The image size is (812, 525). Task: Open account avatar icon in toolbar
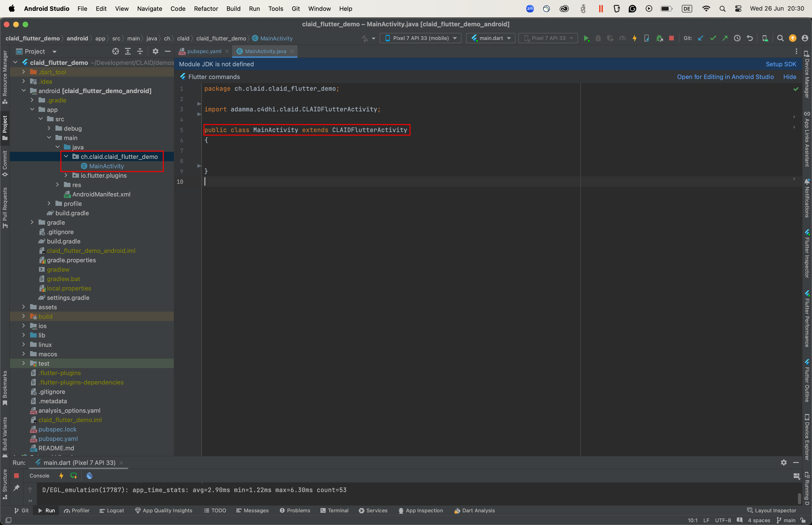tap(804, 38)
